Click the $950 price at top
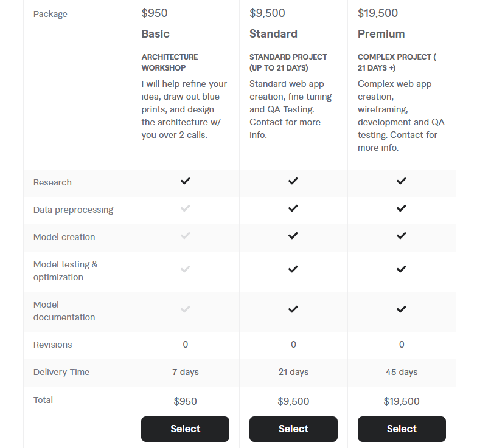The width and height of the screenshot is (477, 448). 155,13
